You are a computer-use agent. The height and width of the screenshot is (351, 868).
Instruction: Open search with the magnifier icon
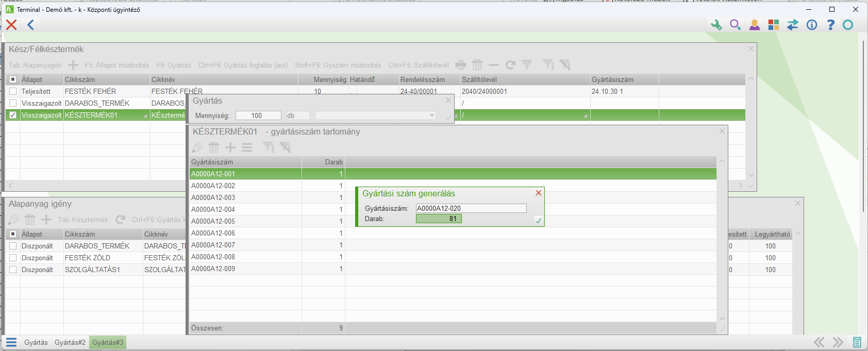tap(735, 25)
